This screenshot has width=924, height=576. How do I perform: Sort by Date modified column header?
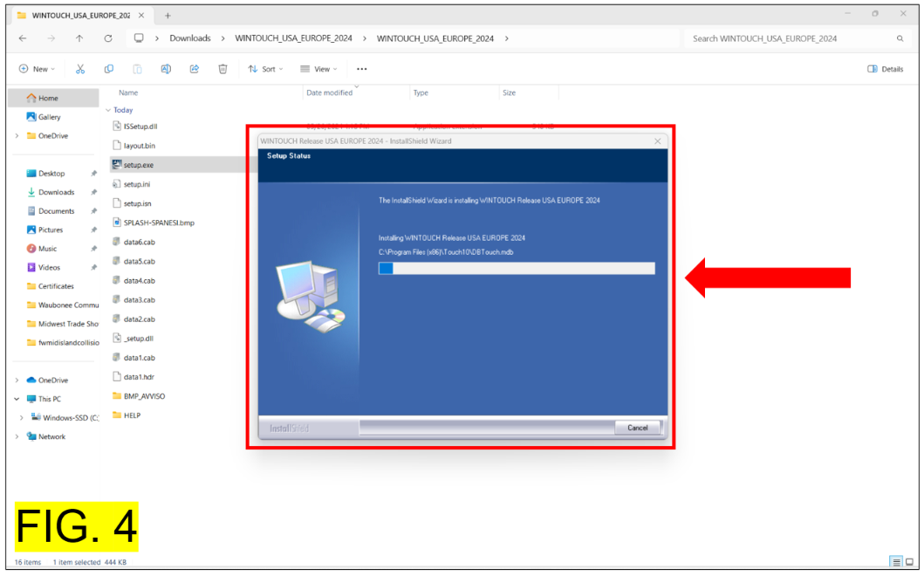[330, 93]
